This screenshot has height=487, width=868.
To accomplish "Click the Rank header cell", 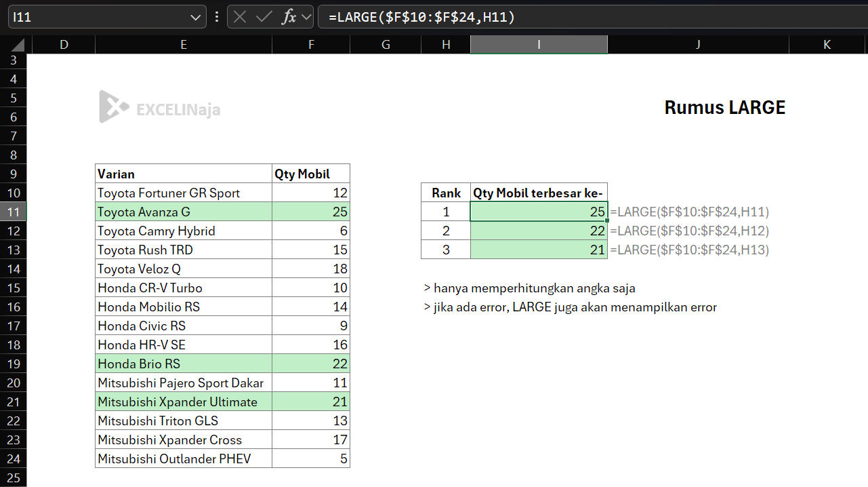I will (x=446, y=193).
